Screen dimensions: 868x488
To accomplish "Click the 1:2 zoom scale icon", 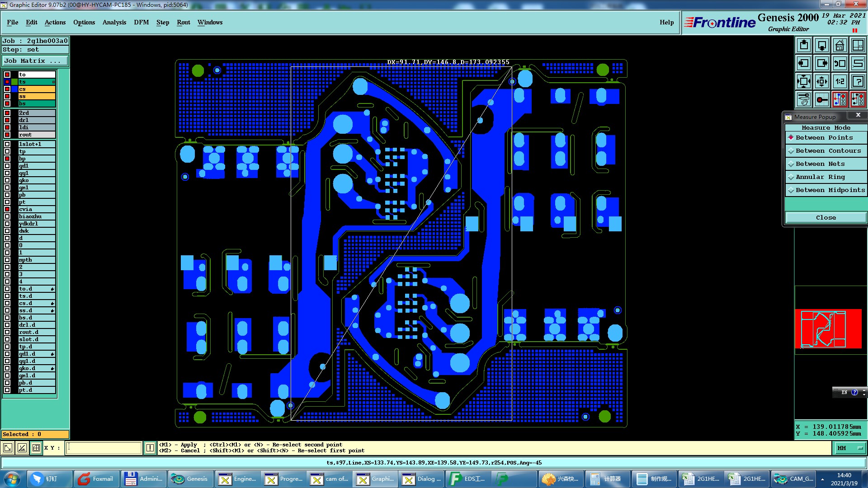I will [840, 81].
